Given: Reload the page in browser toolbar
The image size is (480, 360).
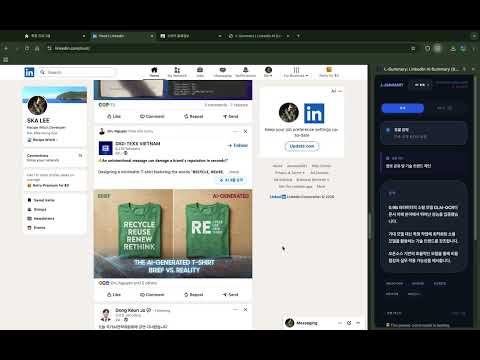Looking at the screenshot, I should click(27, 48).
